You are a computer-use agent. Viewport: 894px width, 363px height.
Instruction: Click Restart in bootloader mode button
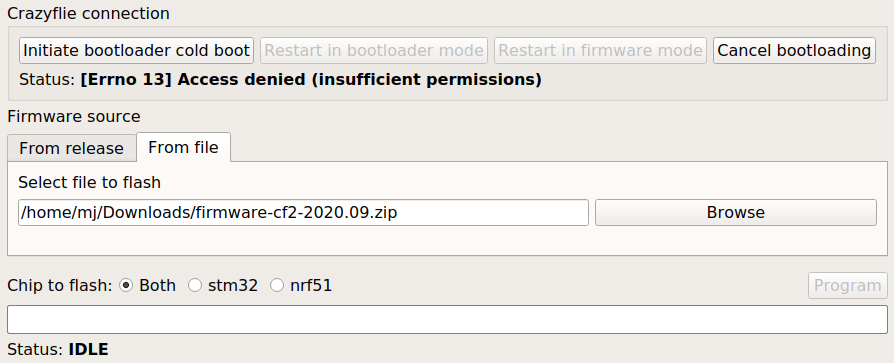[374, 51]
